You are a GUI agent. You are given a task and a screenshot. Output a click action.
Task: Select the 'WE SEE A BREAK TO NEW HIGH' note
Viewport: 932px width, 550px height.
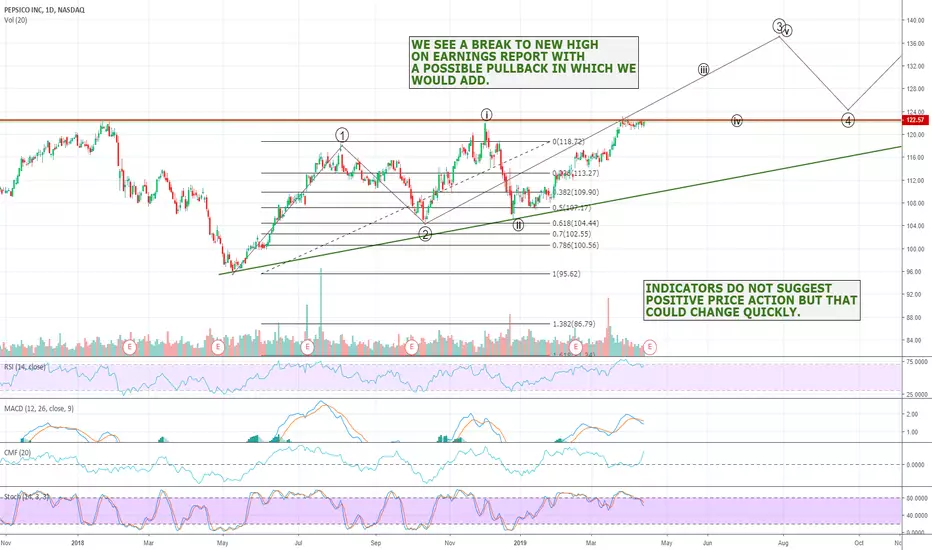point(524,62)
